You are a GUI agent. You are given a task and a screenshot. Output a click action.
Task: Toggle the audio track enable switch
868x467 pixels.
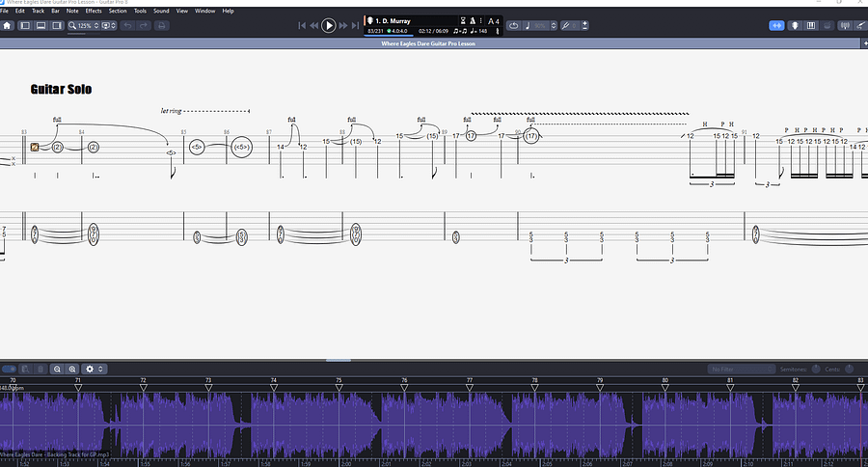point(9,369)
